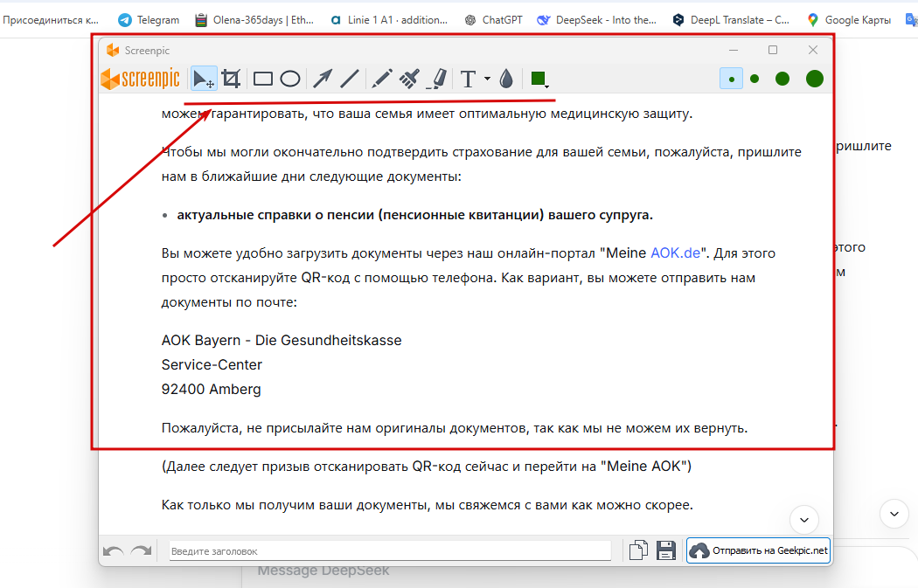Select the straight Line tool
The height and width of the screenshot is (588, 918).
350,79
